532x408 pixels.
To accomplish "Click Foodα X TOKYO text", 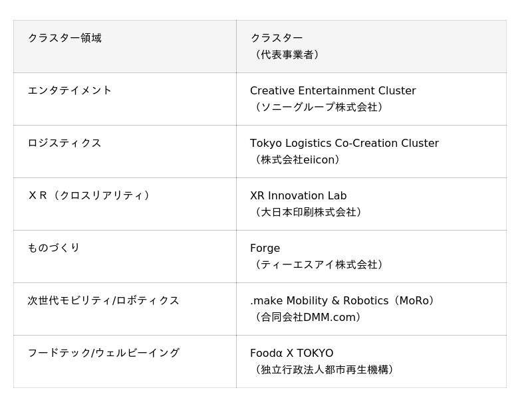I will point(291,353).
